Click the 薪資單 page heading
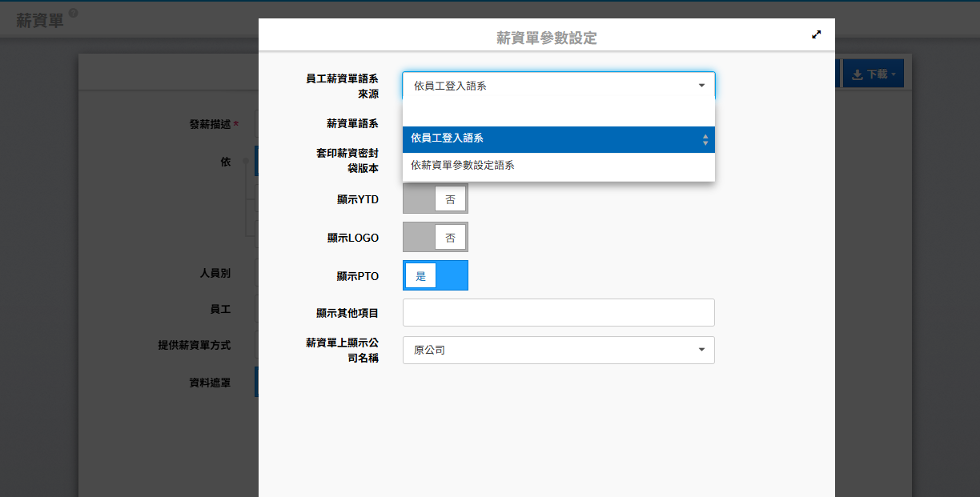The image size is (980, 497). coord(40,21)
